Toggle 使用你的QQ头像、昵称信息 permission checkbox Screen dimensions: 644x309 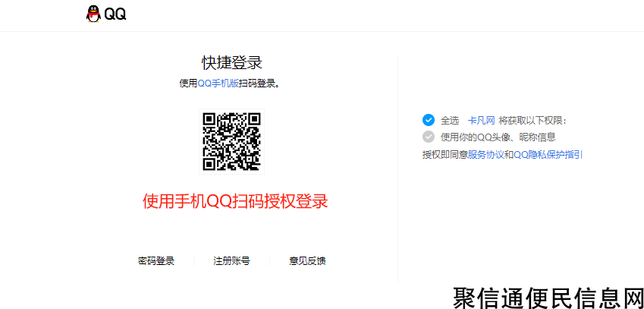[x=429, y=137]
